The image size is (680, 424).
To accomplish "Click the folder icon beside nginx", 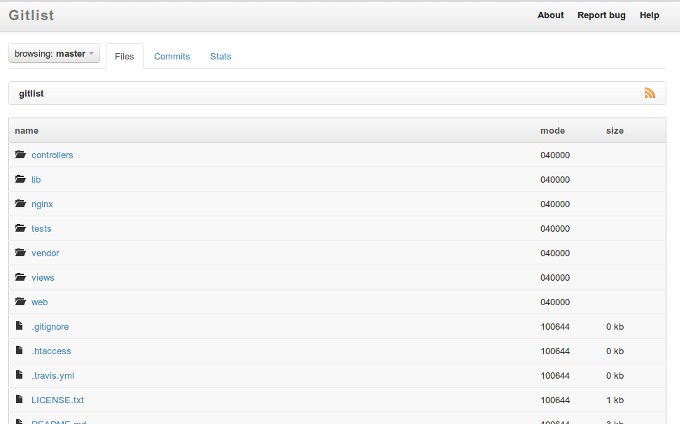I will tap(19, 204).
